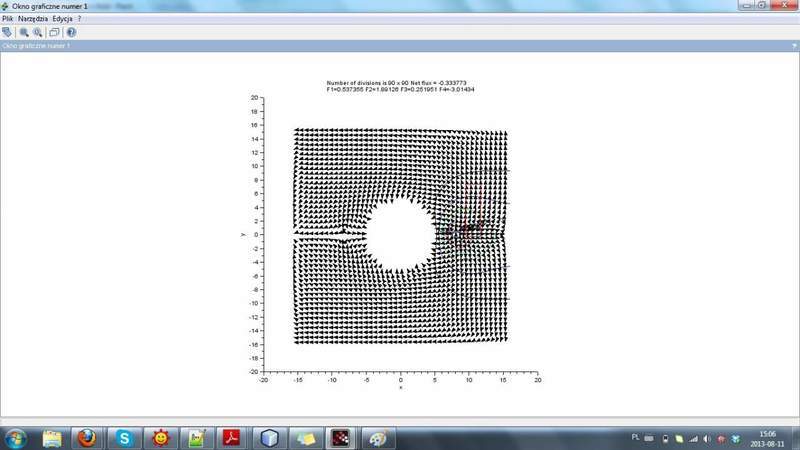Open the sun smiley messenger taskbar icon
This screenshot has width=800, height=450.
[x=161, y=438]
